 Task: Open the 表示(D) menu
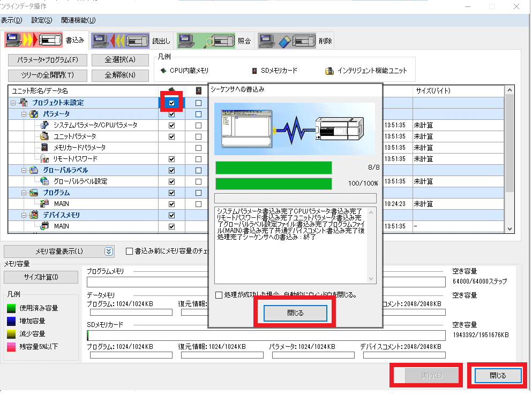click(11, 20)
